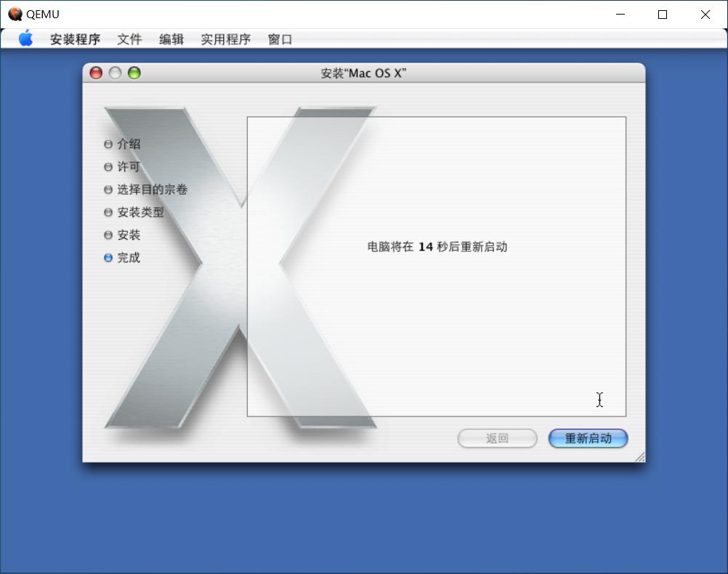Click the green zoom button on installer window
The width and height of the screenshot is (728, 574).
tap(134, 73)
